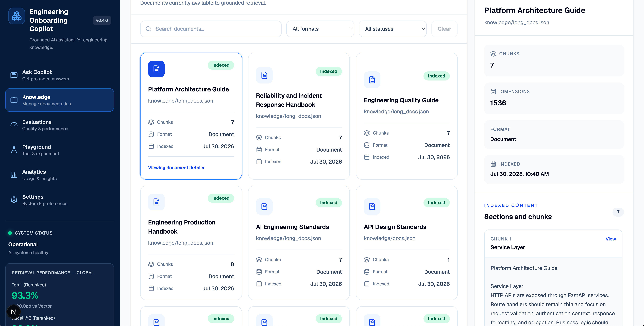Select the Engineering Quality Guide card title
644x326 pixels.
401,100
